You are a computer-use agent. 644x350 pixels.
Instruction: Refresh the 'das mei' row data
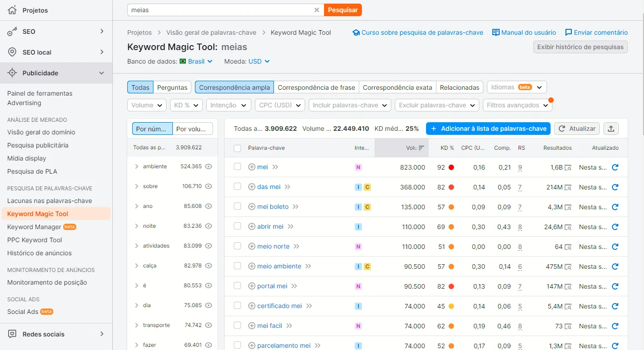pyautogui.click(x=615, y=187)
